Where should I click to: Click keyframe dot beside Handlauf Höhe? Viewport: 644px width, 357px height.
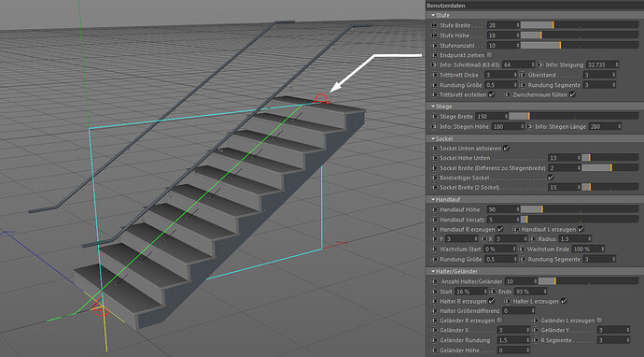coord(435,209)
